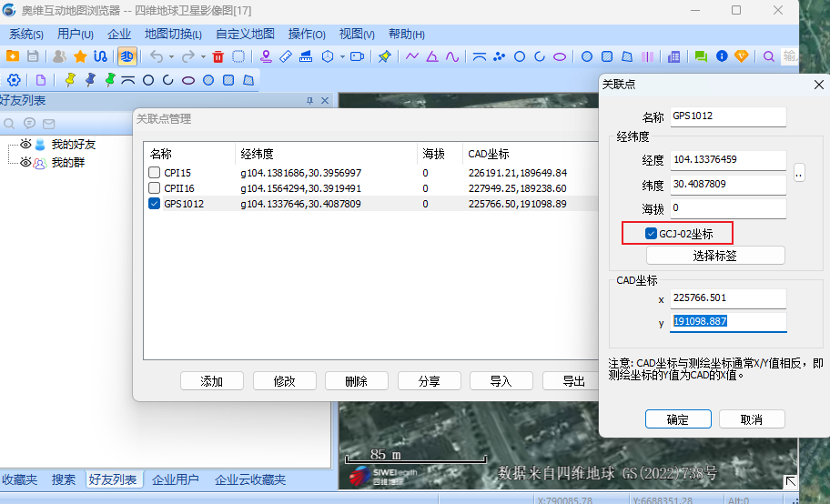Disable the GCJ-02坐标 checkbox
The image size is (830, 504).
651,234
